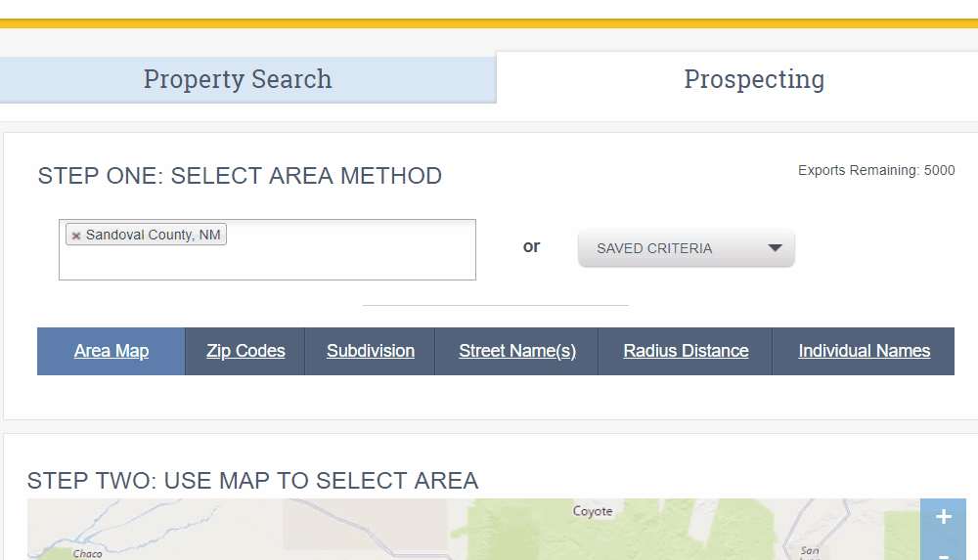
Task: Click Coyote label on the map
Action: tap(593, 511)
